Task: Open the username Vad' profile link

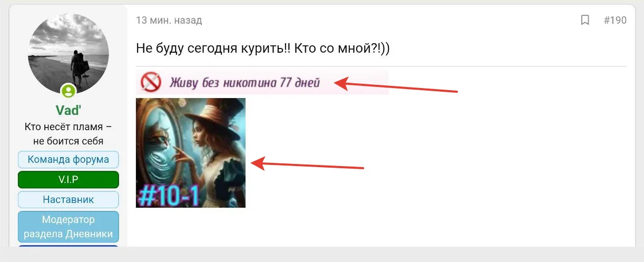Action: point(69,110)
